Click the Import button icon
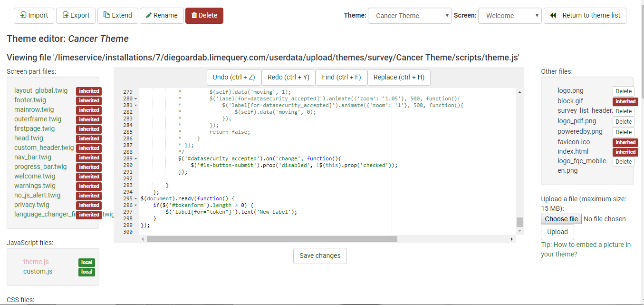 point(23,15)
